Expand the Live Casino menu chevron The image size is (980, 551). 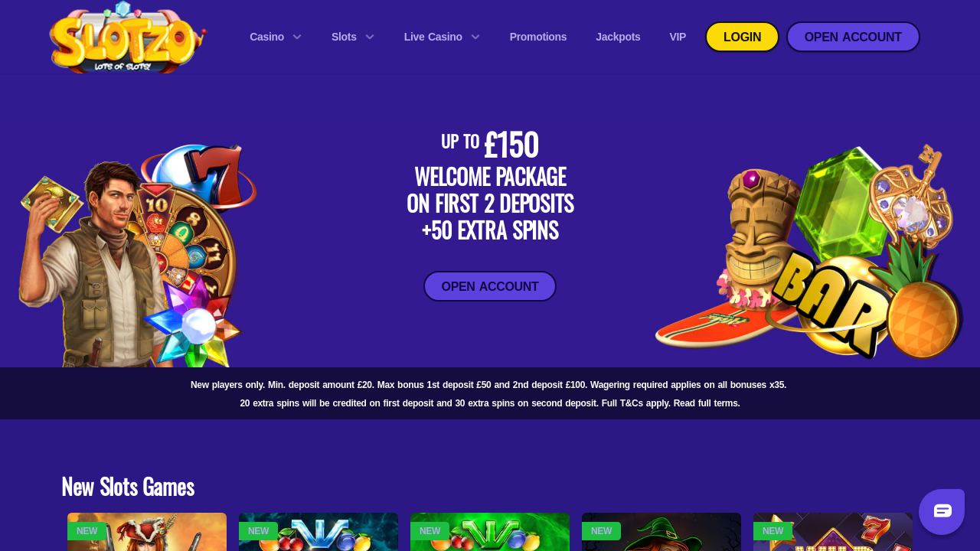[475, 37]
